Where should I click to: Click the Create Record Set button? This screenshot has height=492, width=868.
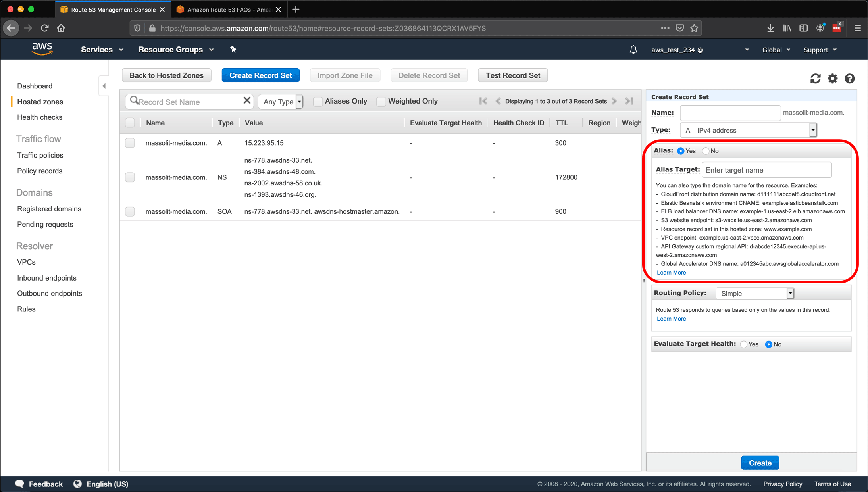(260, 75)
